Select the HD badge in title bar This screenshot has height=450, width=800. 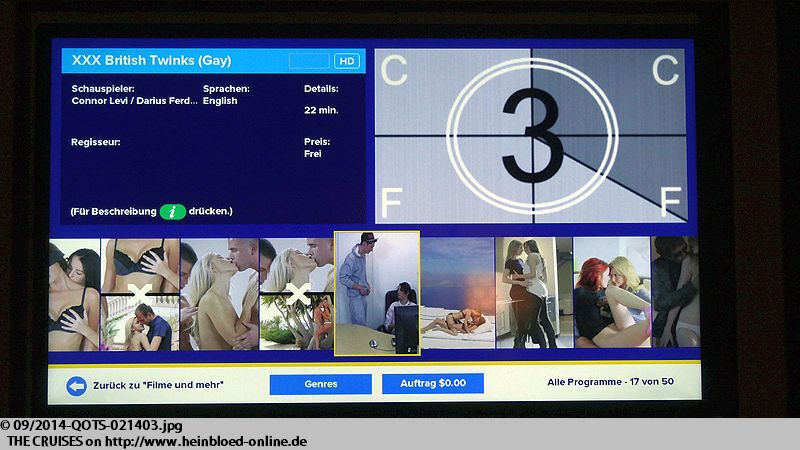[x=347, y=61]
